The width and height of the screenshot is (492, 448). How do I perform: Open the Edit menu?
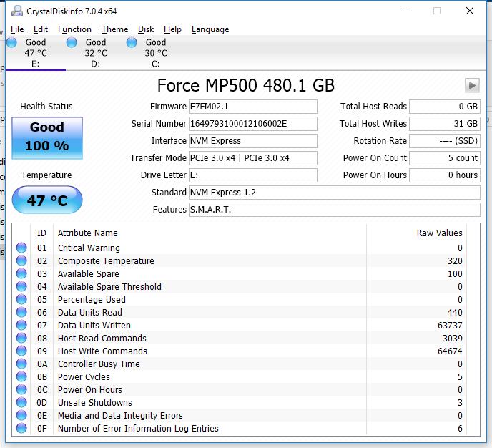(x=41, y=29)
